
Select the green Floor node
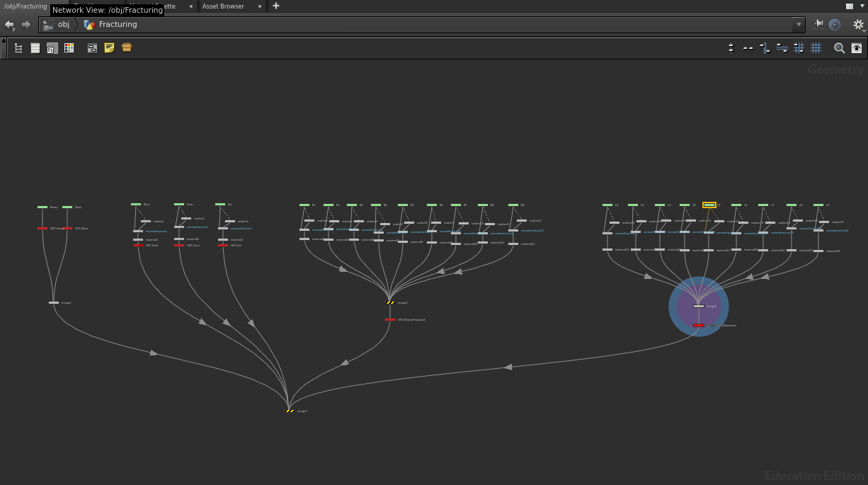179,204
